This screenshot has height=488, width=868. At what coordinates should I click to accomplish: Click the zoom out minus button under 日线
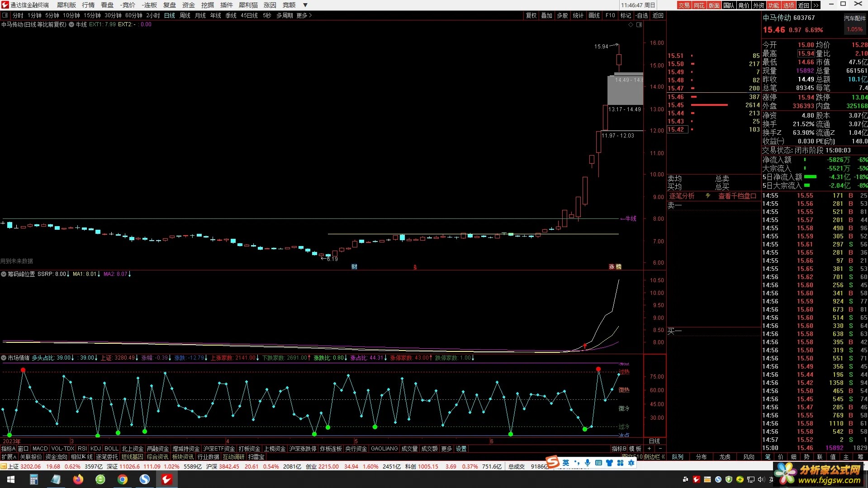point(660,449)
